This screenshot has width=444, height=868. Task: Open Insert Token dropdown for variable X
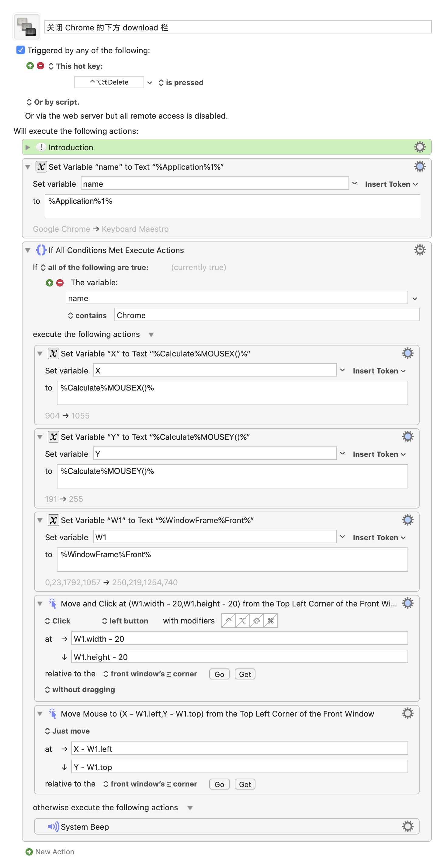pos(379,371)
